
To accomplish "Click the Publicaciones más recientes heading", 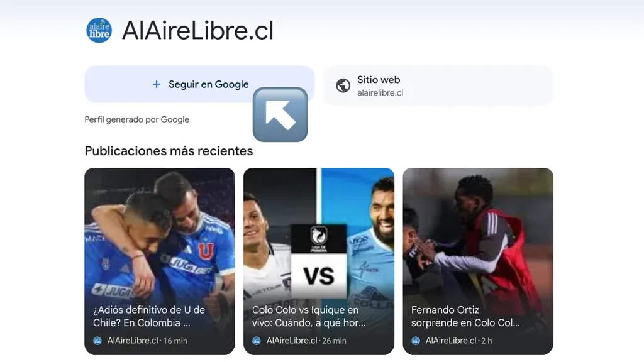I will [169, 151].
